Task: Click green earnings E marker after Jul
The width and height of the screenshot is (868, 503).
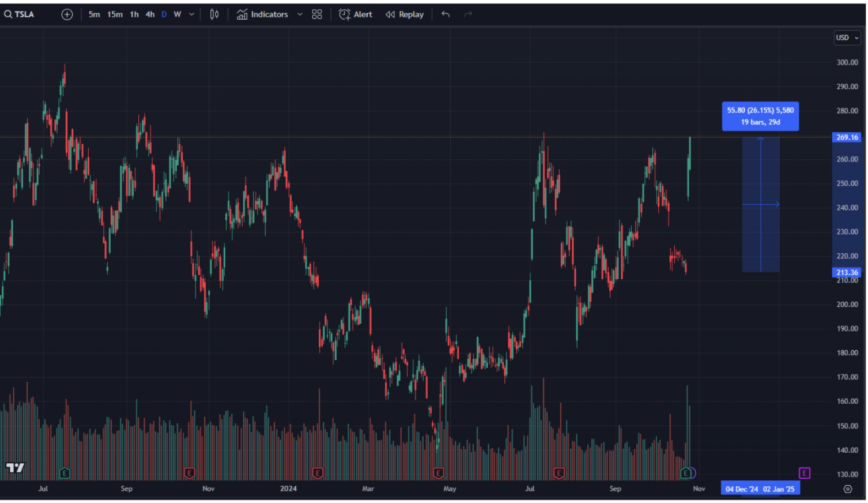Action: click(65, 473)
